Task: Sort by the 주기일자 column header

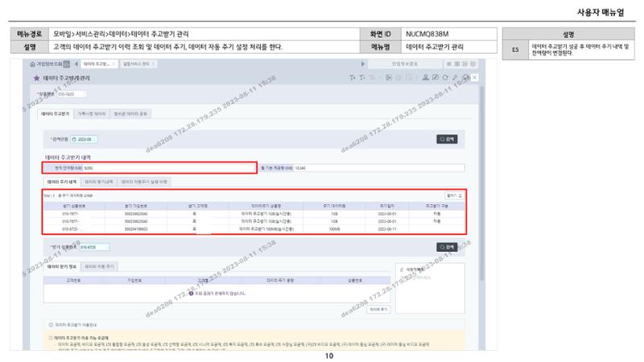Action: (x=386, y=206)
